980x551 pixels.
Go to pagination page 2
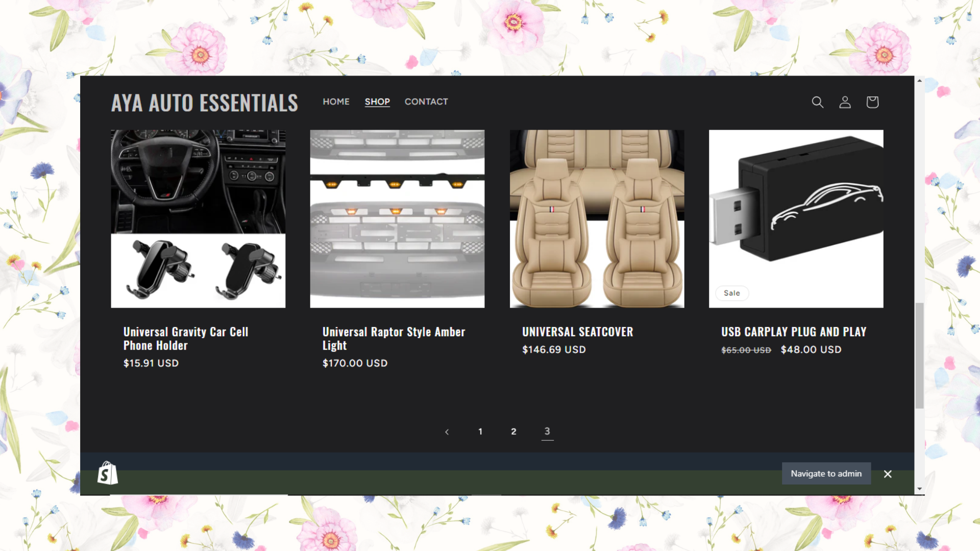513,432
